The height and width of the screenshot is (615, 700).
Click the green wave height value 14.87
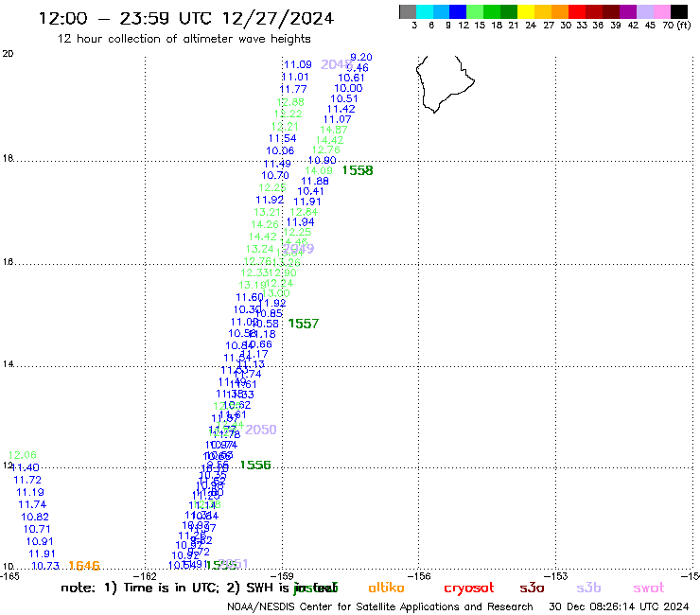(334, 130)
